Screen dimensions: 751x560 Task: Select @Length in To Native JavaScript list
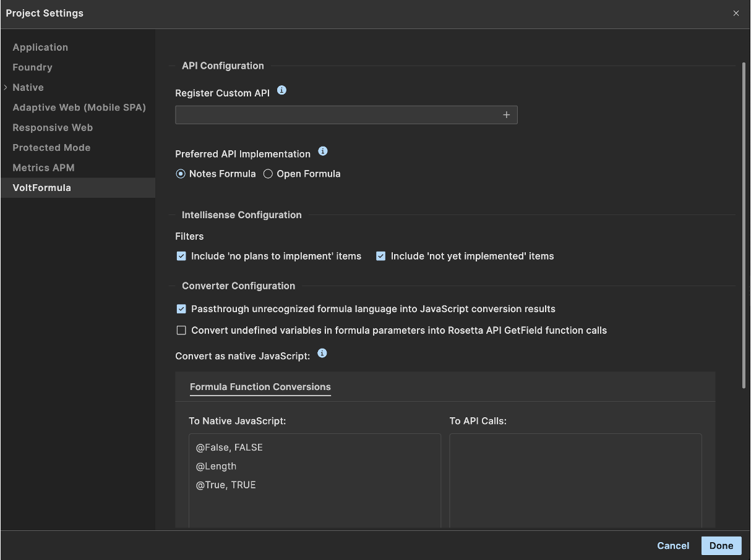(216, 466)
